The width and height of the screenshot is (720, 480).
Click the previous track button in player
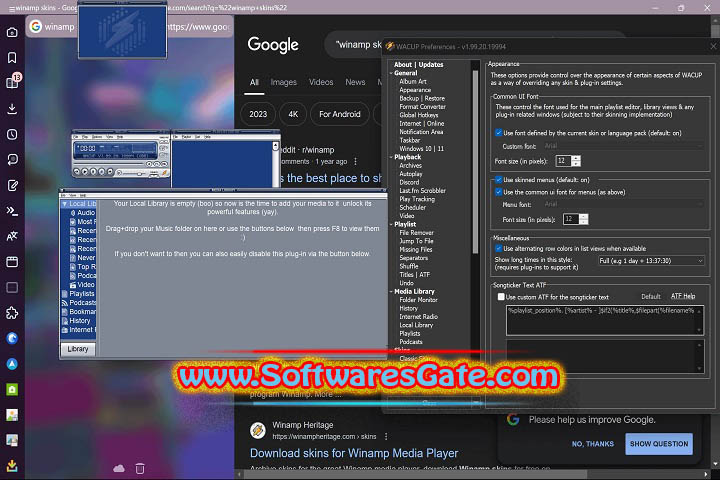point(77,171)
